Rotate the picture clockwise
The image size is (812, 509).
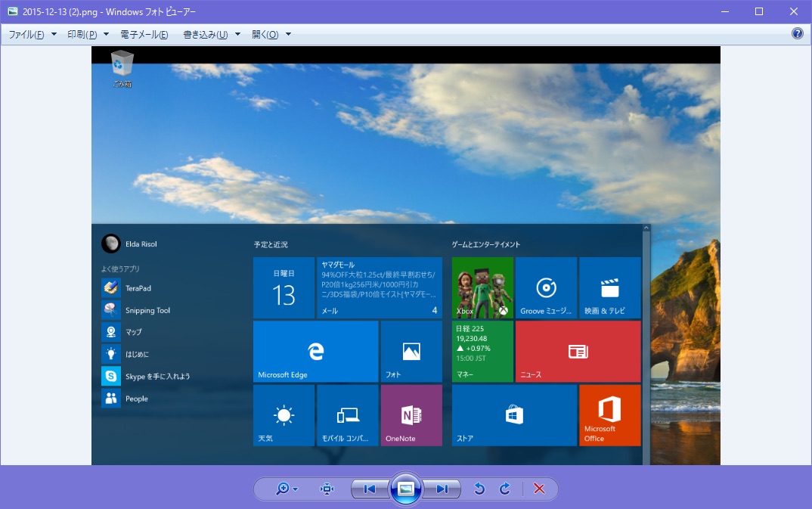coord(505,489)
